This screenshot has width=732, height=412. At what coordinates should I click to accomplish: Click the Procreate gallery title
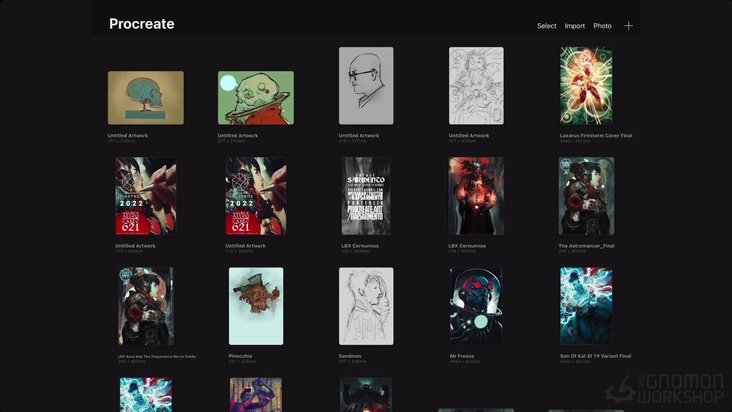(141, 24)
